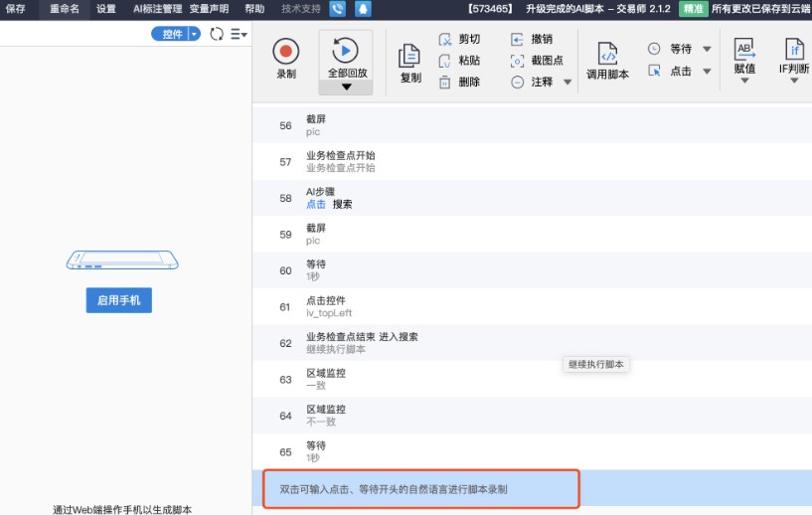Start recording with the 录制 button

(286, 59)
